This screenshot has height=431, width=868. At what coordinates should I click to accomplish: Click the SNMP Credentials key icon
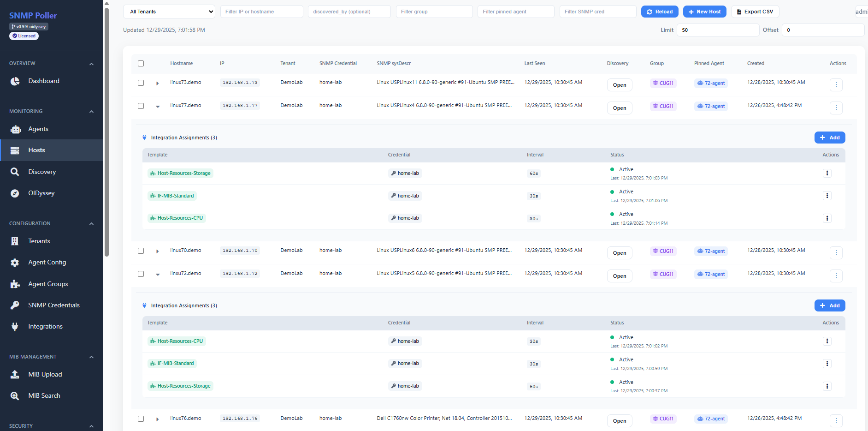(x=15, y=305)
